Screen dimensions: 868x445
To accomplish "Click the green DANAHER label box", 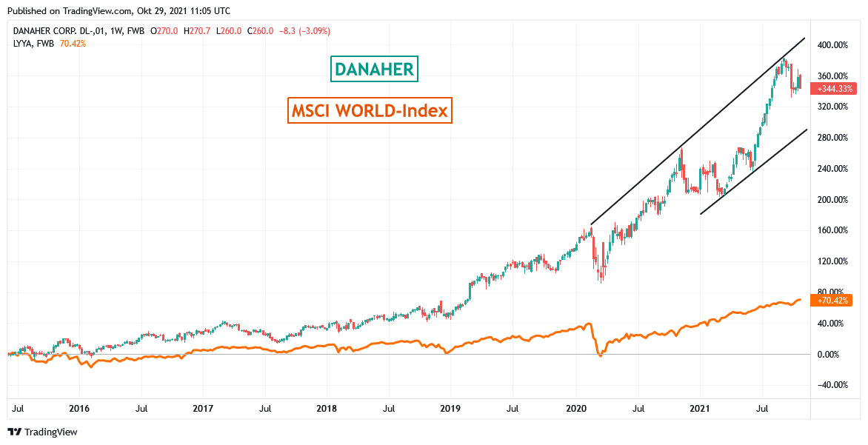I will pyautogui.click(x=374, y=70).
